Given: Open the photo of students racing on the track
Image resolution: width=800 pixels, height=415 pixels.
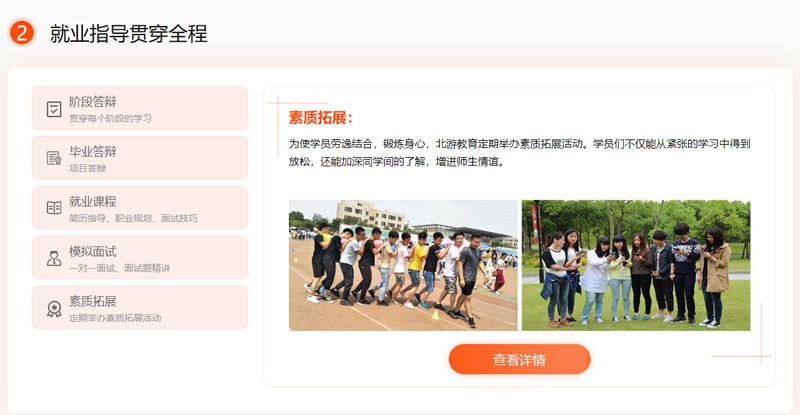Looking at the screenshot, I should 403,265.
